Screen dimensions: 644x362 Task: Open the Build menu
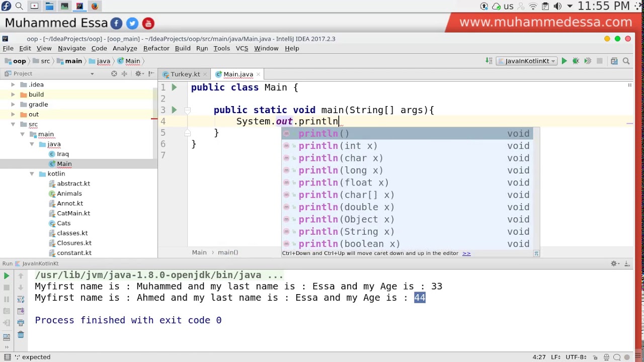coord(183,48)
